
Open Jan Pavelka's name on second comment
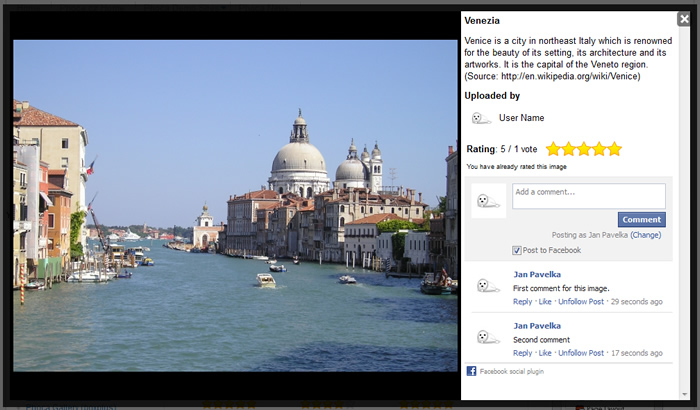coord(537,326)
